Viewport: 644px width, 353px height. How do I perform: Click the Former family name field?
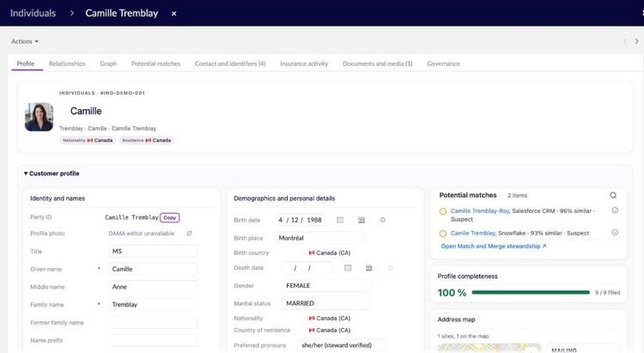pyautogui.click(x=153, y=323)
